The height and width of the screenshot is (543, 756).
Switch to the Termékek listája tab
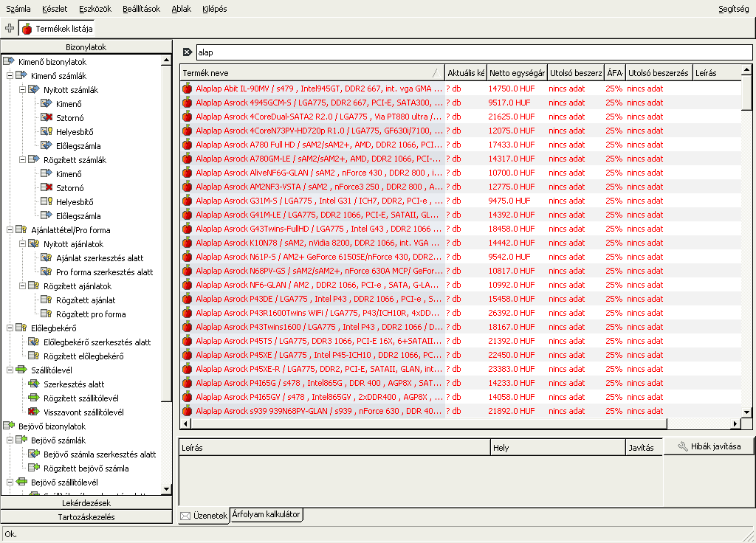[x=57, y=29]
